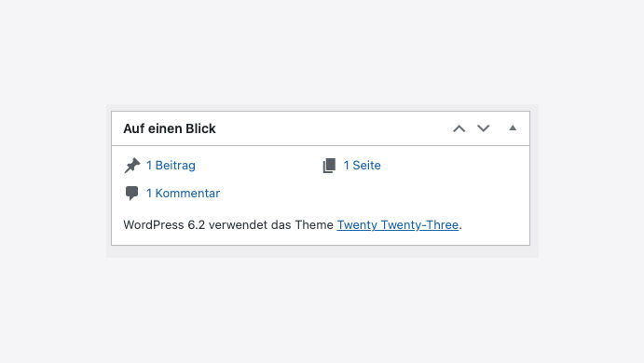The height and width of the screenshot is (363, 644).
Task: Move the widget down with the chevron
Action: tap(484, 128)
